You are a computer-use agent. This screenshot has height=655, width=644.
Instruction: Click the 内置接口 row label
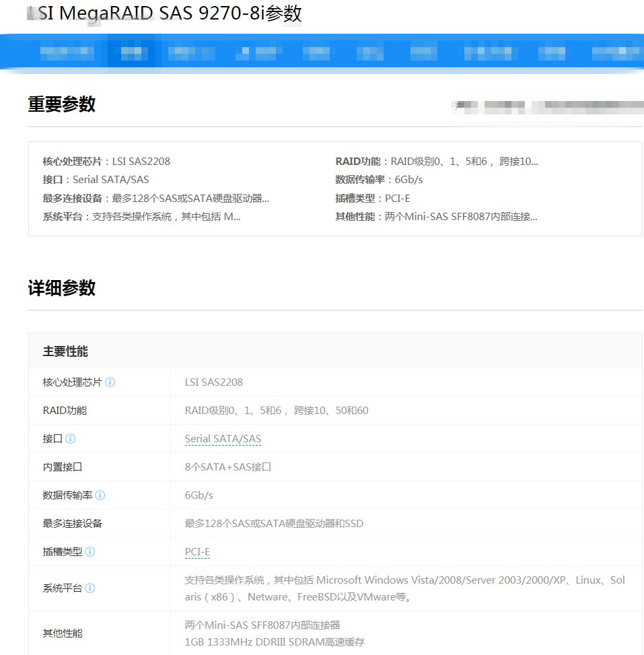62,467
